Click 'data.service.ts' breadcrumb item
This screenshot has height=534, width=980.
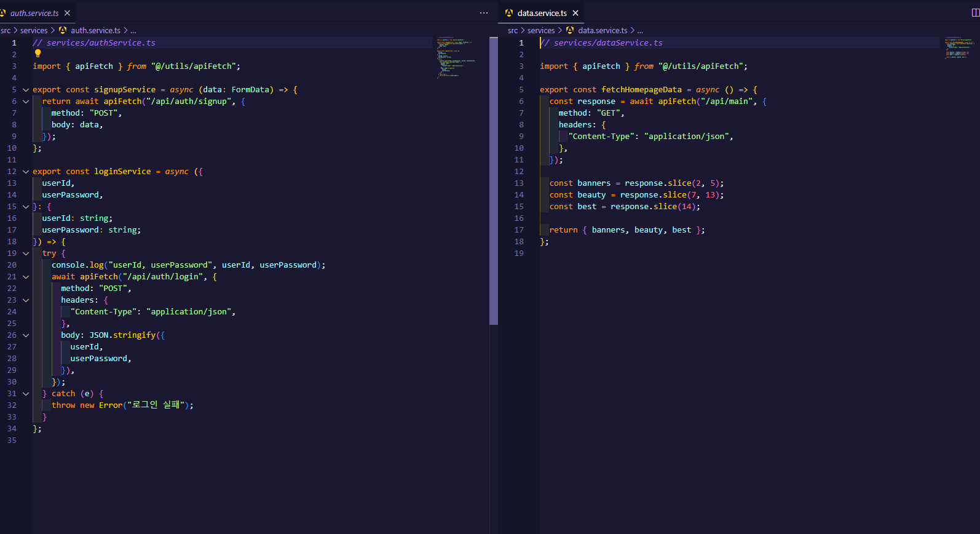[x=603, y=30]
